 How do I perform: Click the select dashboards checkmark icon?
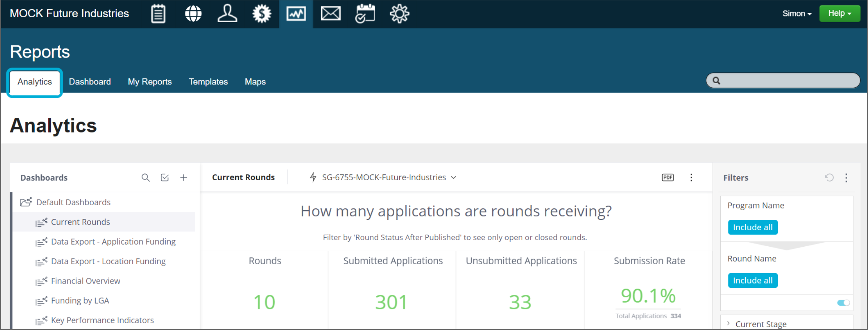165,178
